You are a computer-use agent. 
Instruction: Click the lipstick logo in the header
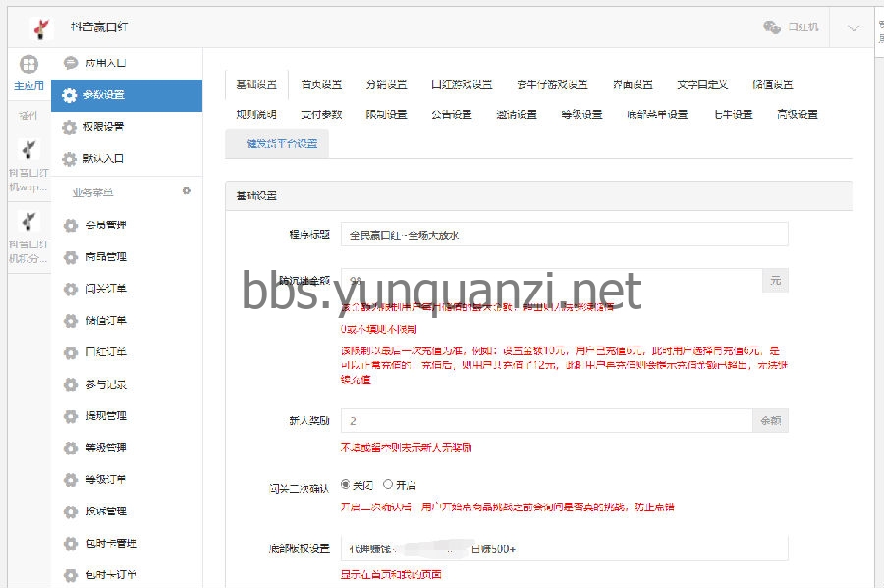point(39,27)
